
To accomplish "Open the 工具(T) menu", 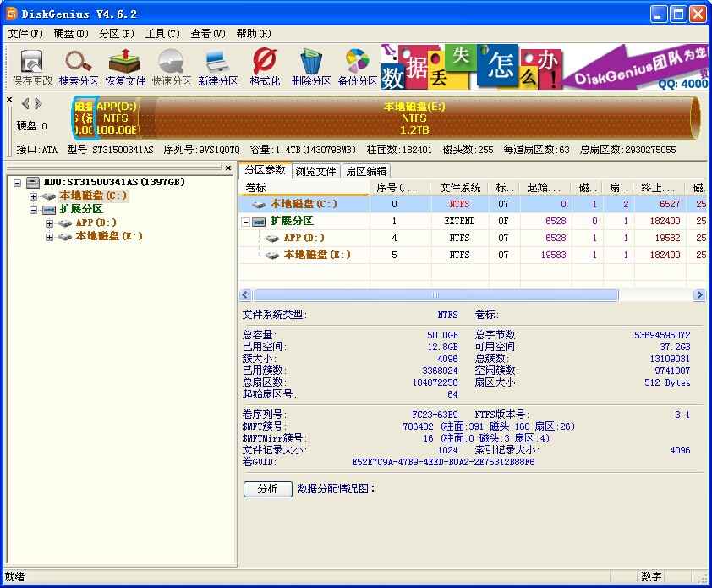I will coord(162,34).
